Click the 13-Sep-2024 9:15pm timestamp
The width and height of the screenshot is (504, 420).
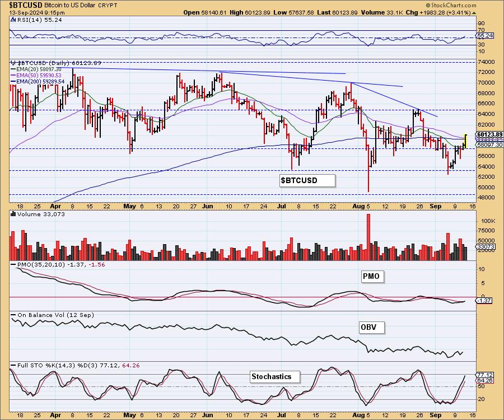point(37,13)
